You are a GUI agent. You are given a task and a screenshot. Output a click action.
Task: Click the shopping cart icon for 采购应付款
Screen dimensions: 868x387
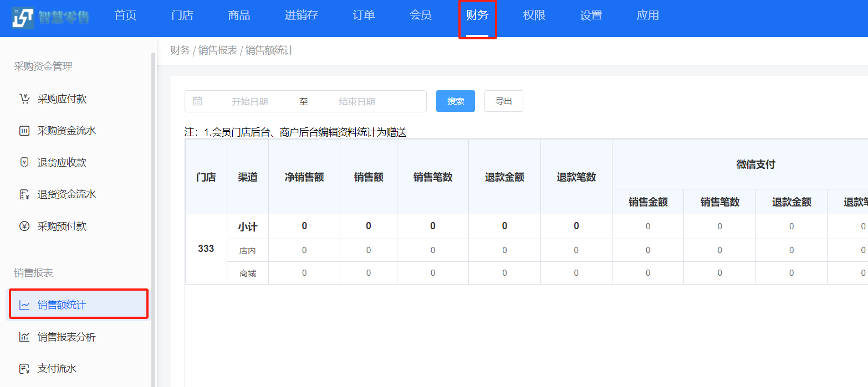coord(24,99)
